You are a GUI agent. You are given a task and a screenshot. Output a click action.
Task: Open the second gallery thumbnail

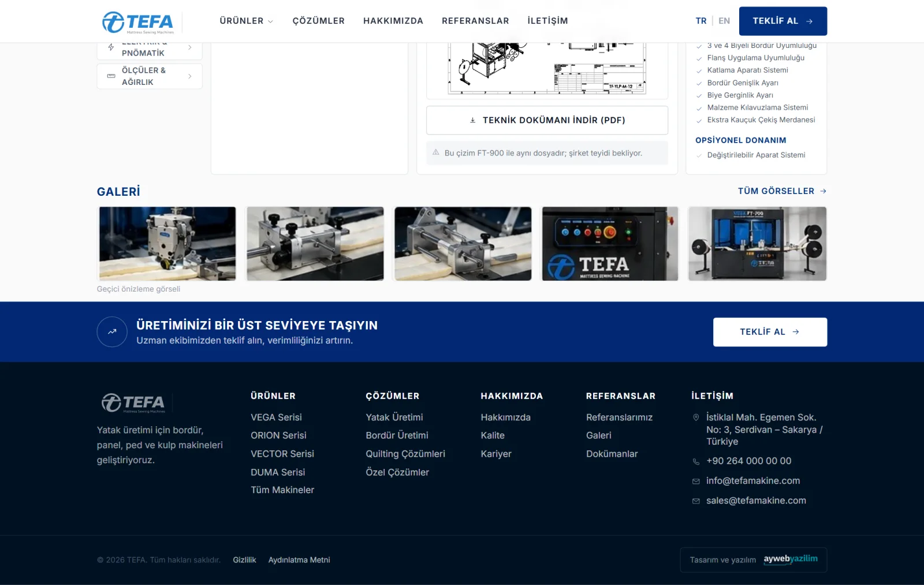click(x=315, y=244)
